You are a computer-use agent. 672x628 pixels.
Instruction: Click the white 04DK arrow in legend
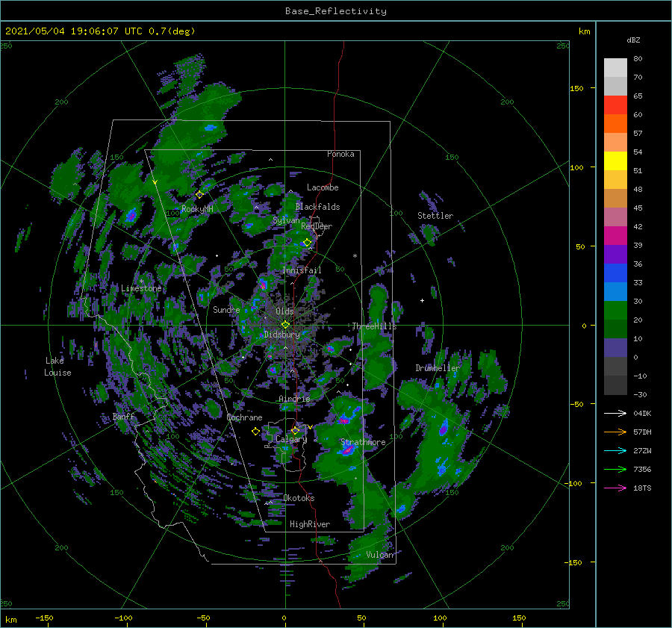click(x=615, y=413)
